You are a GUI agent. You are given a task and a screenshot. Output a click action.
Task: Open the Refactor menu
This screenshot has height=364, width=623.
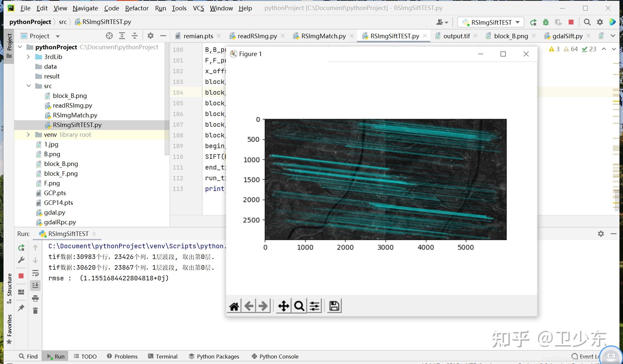pyautogui.click(x=137, y=8)
